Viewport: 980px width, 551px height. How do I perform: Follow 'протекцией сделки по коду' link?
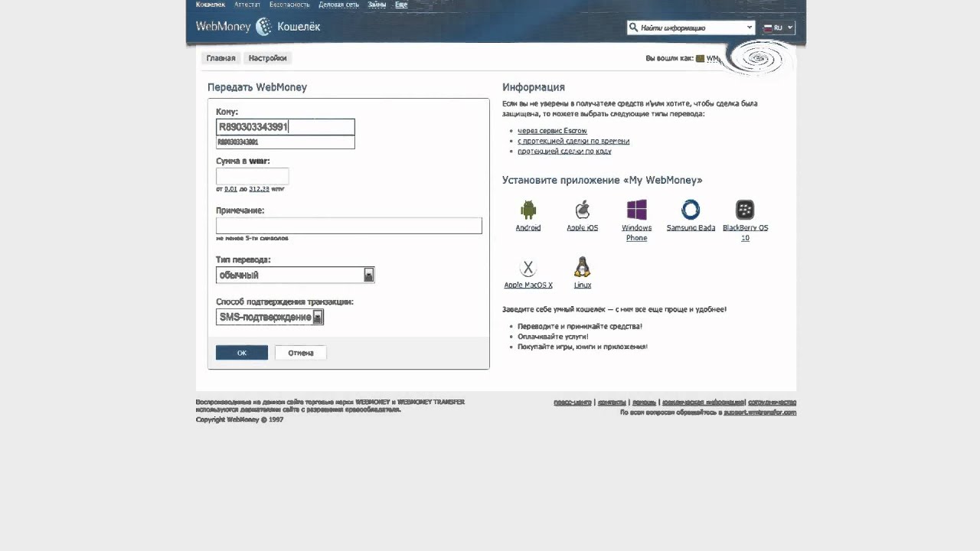point(564,151)
